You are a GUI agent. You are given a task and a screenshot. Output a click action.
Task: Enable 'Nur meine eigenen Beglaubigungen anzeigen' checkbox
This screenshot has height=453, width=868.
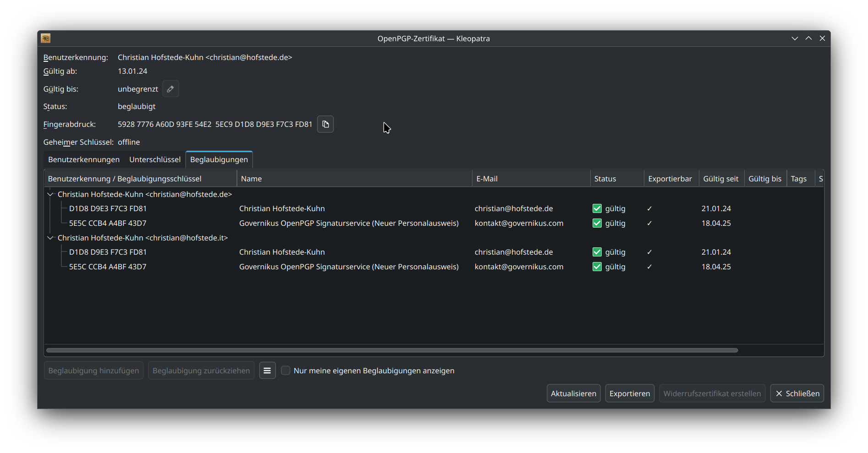tap(286, 371)
